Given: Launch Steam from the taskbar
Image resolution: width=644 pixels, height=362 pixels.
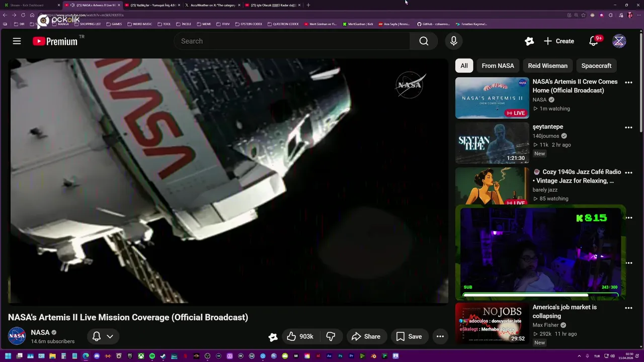Looking at the screenshot, I should point(163,356).
